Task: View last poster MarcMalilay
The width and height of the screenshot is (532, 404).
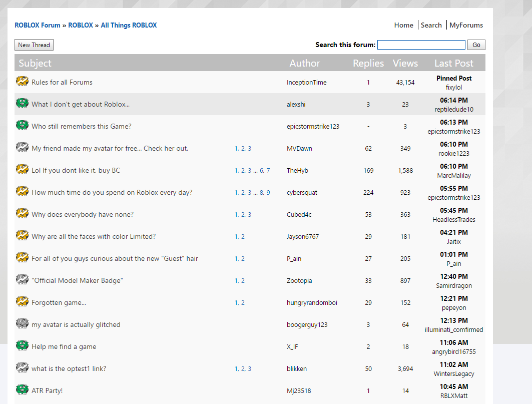Action: [x=453, y=176]
